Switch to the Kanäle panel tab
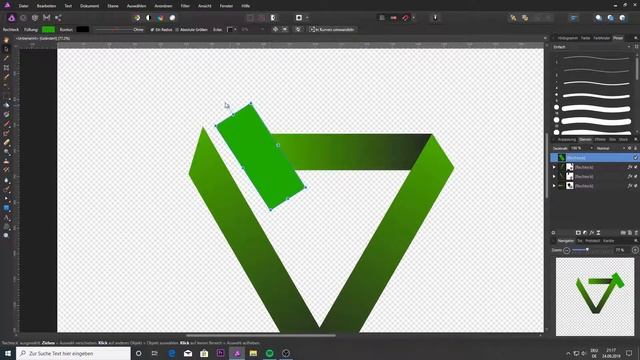The width and height of the screenshot is (640, 360). [x=609, y=241]
